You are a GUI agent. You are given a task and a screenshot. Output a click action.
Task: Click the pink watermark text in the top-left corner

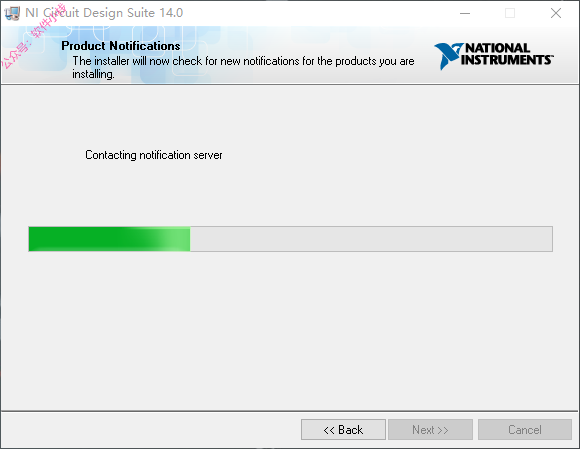pyautogui.click(x=33, y=36)
